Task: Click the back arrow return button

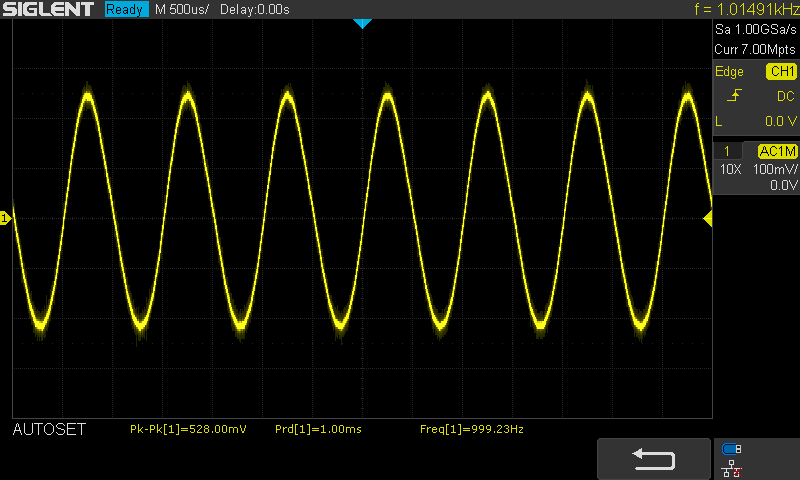Action: point(654,459)
